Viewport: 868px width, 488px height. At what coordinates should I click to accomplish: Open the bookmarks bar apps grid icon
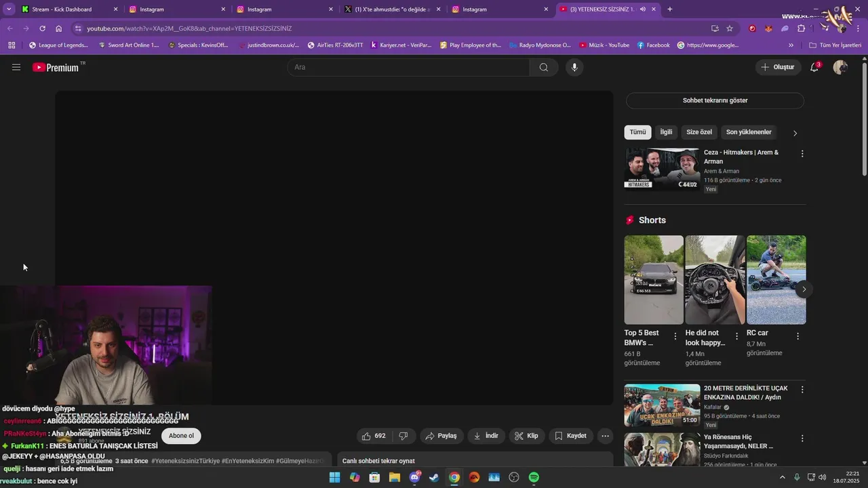12,45
